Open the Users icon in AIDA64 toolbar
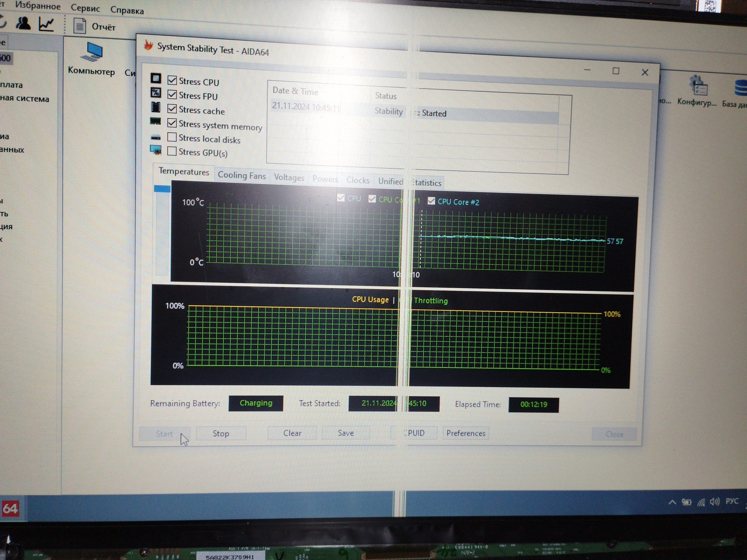The width and height of the screenshot is (747, 560). [x=23, y=23]
